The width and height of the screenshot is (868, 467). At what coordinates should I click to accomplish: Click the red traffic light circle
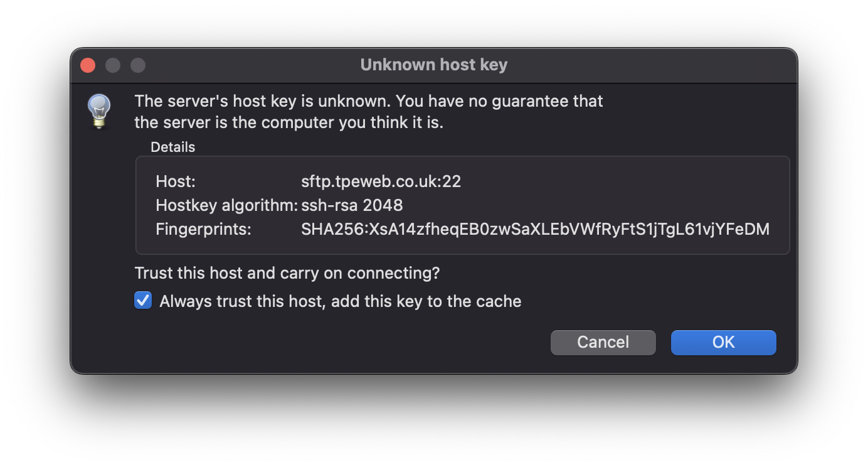click(x=87, y=65)
